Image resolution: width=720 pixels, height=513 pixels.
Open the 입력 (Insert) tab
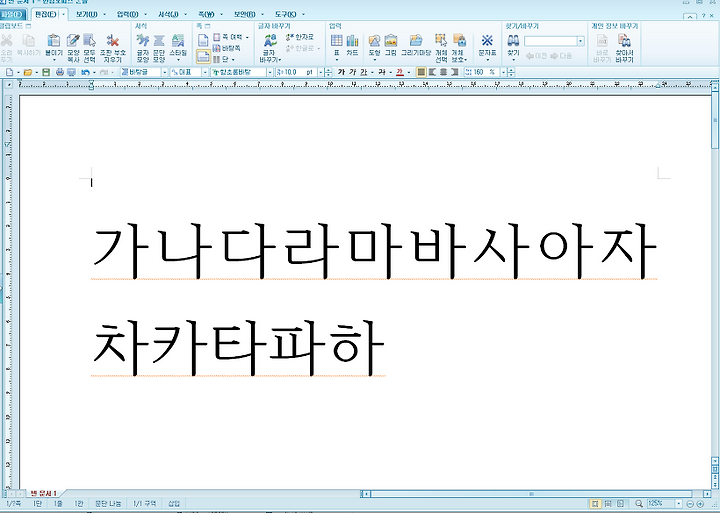pos(128,14)
